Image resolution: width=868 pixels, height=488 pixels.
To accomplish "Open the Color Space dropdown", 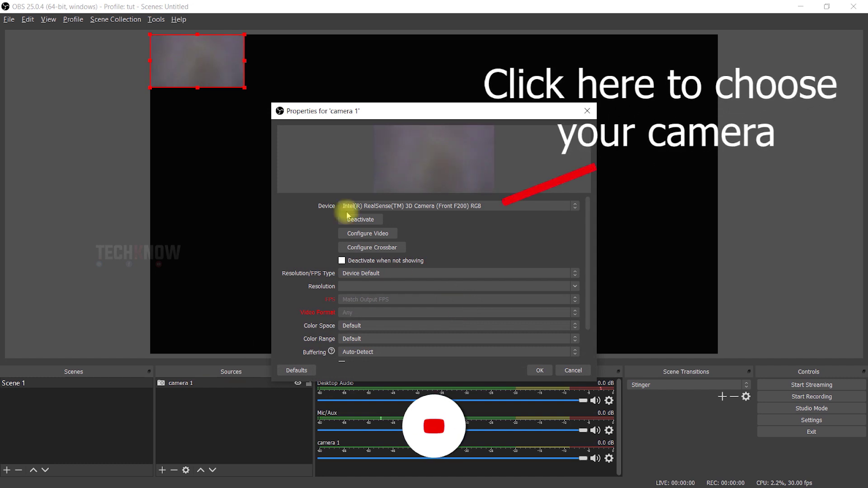I will pos(458,325).
